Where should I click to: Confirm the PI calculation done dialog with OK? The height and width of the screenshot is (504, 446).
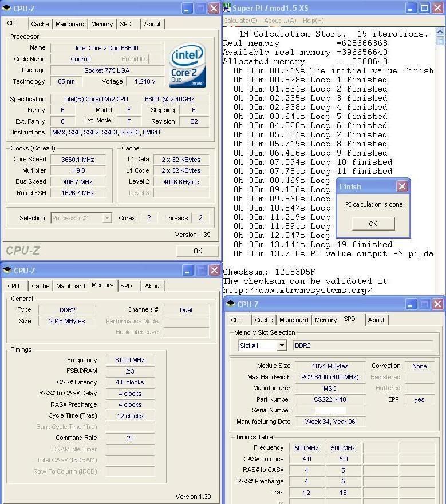tap(373, 224)
